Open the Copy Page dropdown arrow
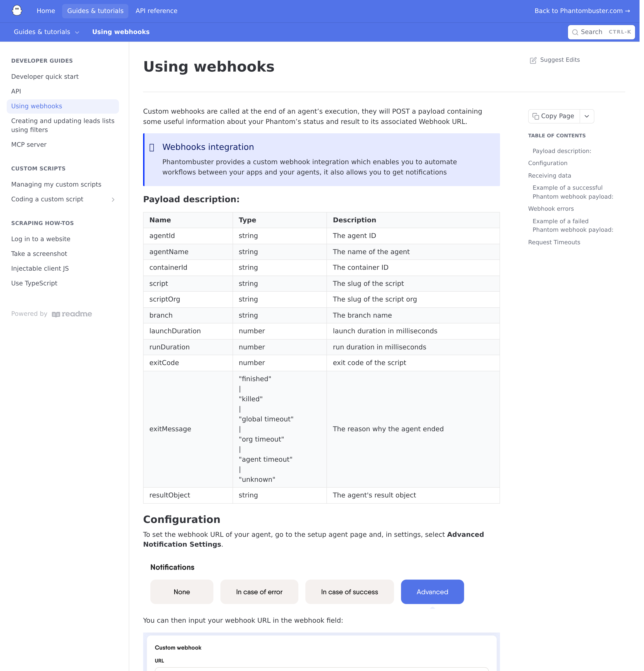Screen dimensions: 644x671 [587, 116]
